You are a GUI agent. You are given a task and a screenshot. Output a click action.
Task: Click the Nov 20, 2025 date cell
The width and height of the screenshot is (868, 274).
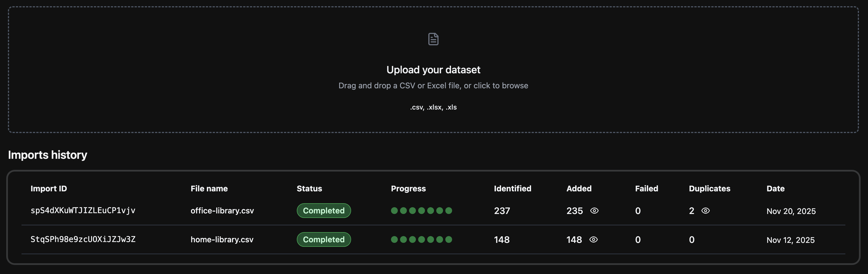click(791, 211)
